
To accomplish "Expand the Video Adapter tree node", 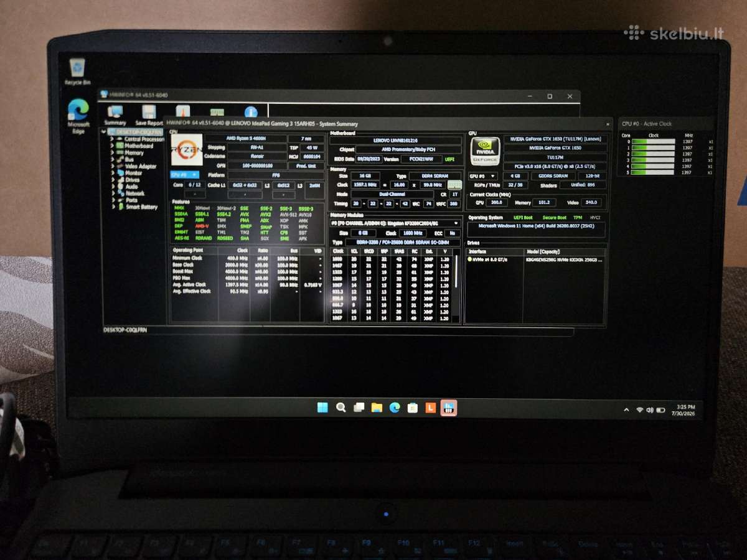I will 113,166.
